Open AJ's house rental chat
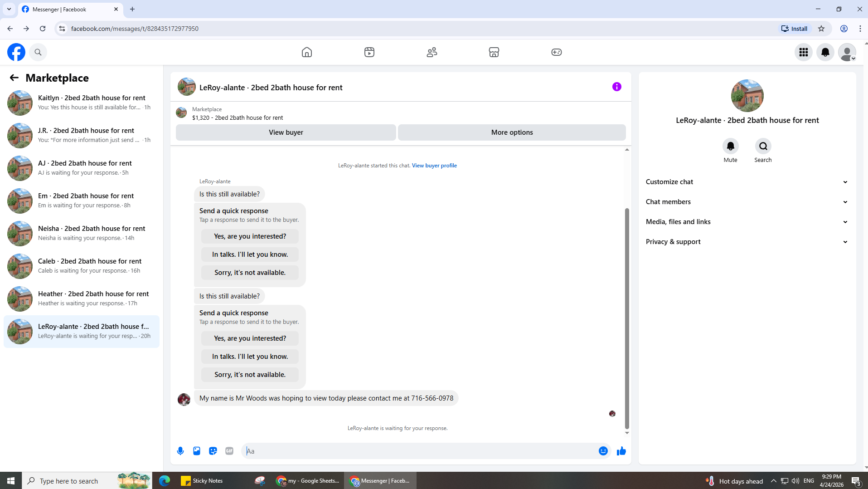Screen dimensions: 868x489 coord(82,168)
